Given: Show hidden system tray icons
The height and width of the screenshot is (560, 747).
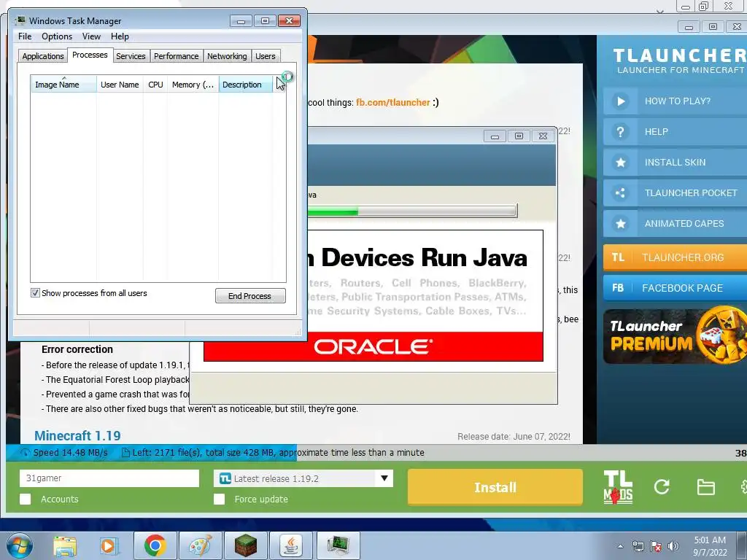Looking at the screenshot, I should click(620, 546).
